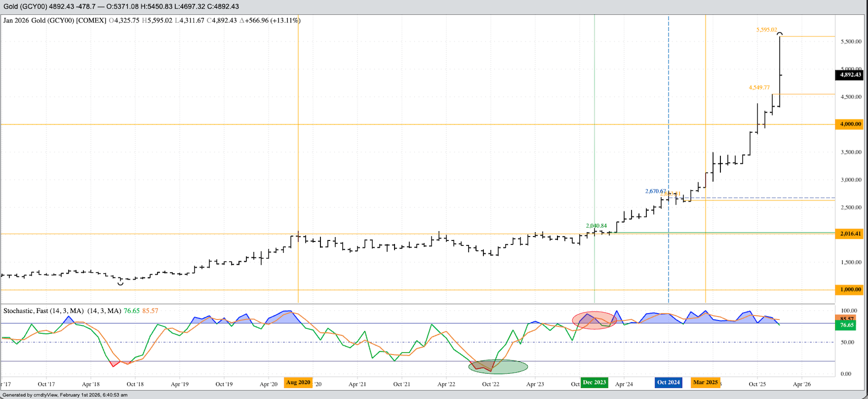Click the blue Oct 2024 date label
Viewport: 868px width, 399px height.
point(668,383)
